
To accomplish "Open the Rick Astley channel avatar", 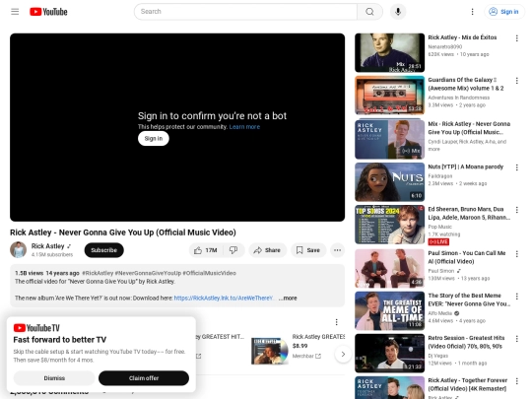I will coord(19,250).
